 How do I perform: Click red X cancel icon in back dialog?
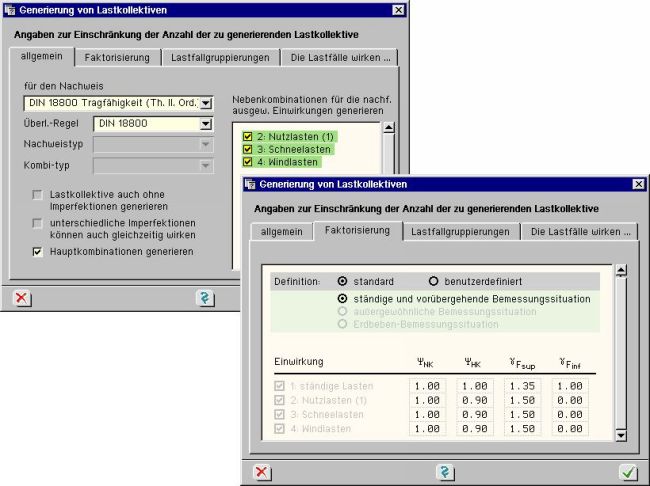21,297
